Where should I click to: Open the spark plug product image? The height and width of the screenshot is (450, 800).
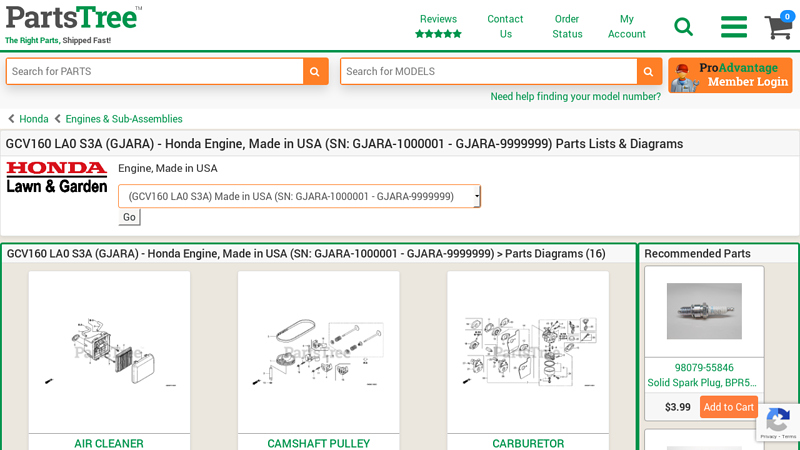pos(704,311)
